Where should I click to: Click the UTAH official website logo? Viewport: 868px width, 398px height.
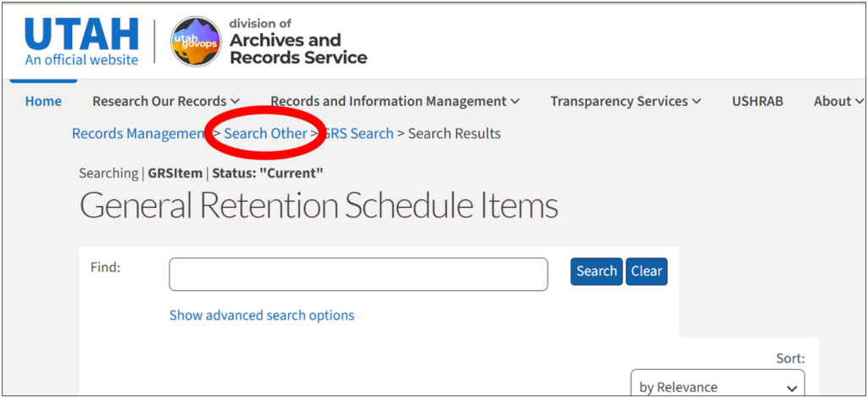pos(81,42)
